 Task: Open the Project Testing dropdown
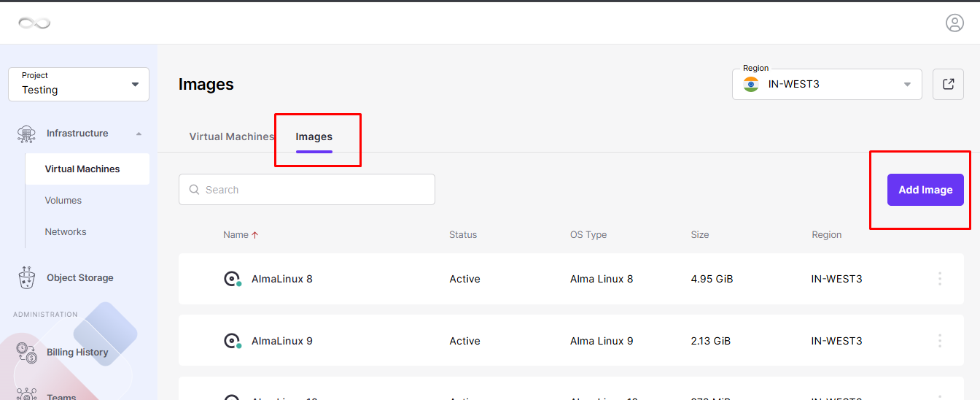click(79, 85)
